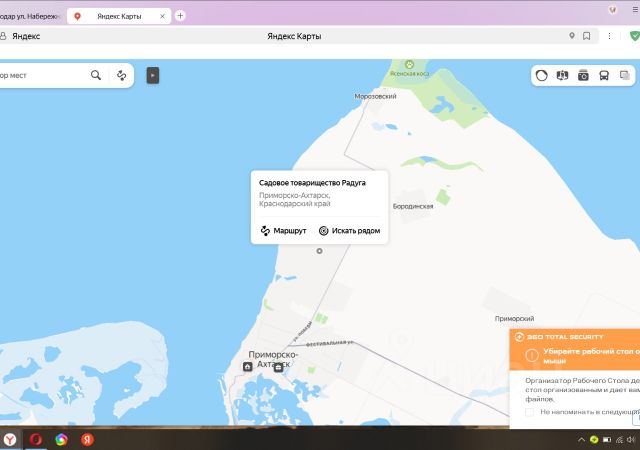Open the red Я Yandex app in the taskbar
The width and height of the screenshot is (640, 450).
(87, 440)
